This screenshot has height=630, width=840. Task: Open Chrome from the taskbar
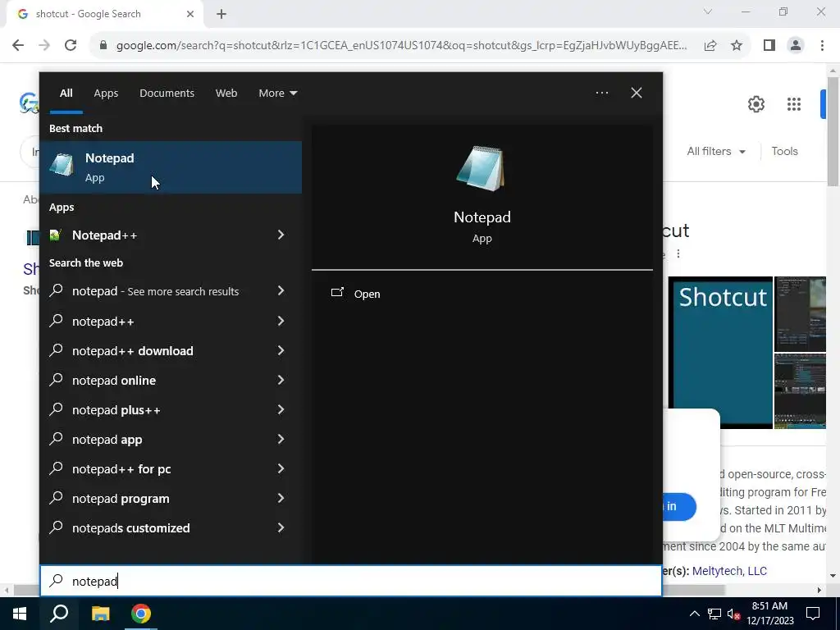(141, 614)
